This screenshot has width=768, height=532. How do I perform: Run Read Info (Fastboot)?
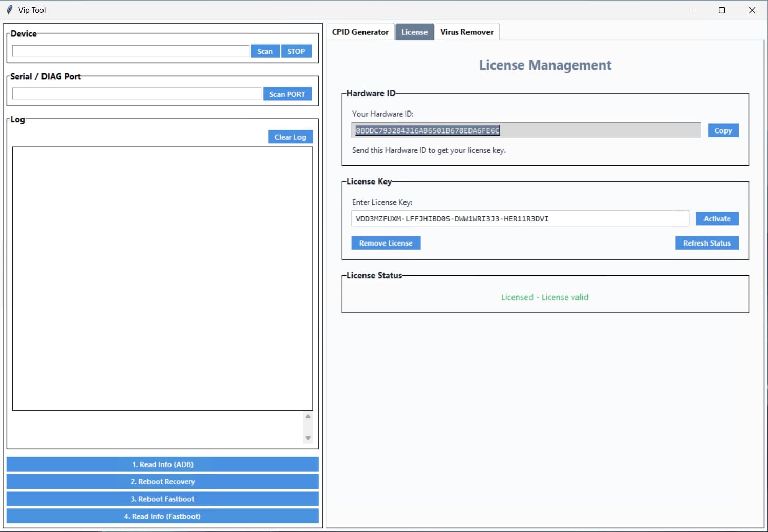pyautogui.click(x=162, y=516)
